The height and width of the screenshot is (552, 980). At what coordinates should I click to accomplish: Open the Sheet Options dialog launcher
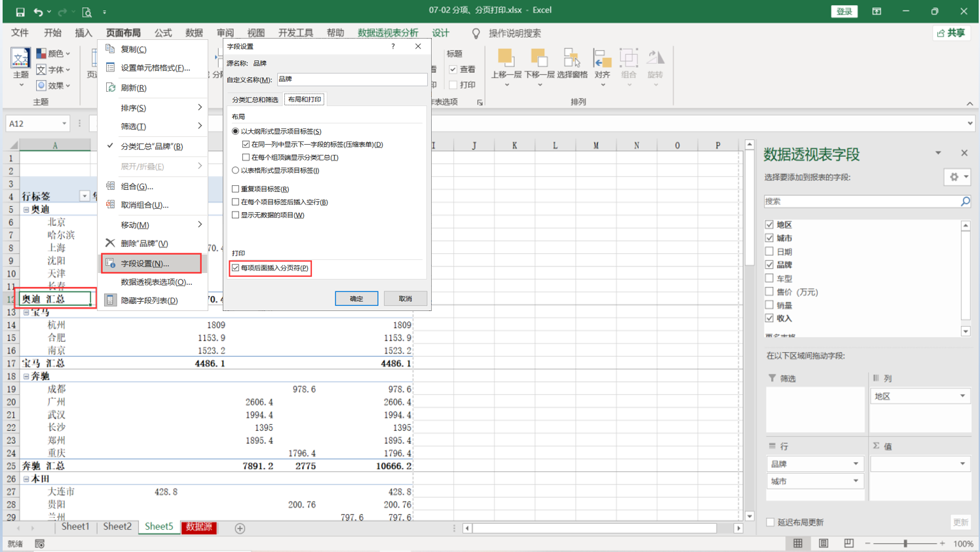(x=480, y=102)
